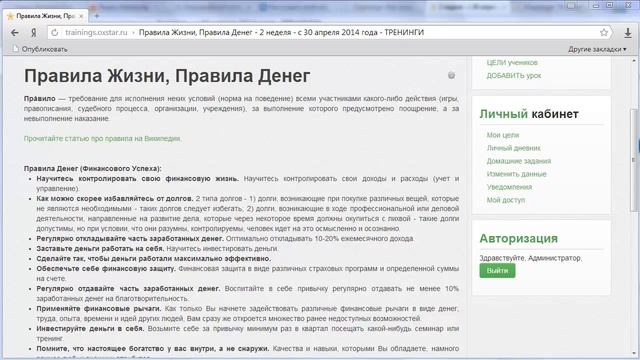Open the 'Опубликовать' bookmark
Viewport: 640px width, 360px height.
coord(40,49)
